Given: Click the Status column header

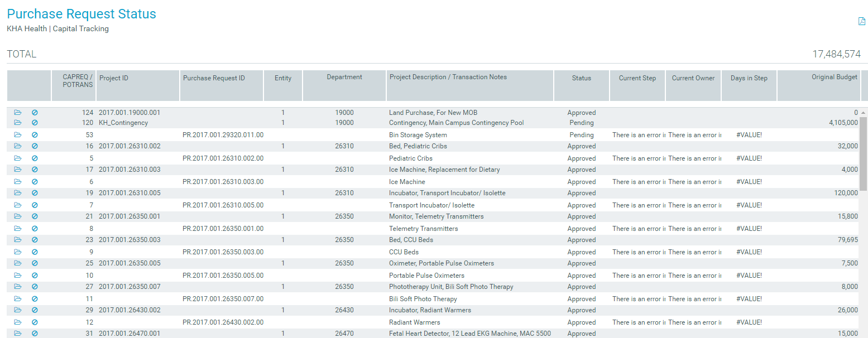Looking at the screenshot, I should 582,85.
